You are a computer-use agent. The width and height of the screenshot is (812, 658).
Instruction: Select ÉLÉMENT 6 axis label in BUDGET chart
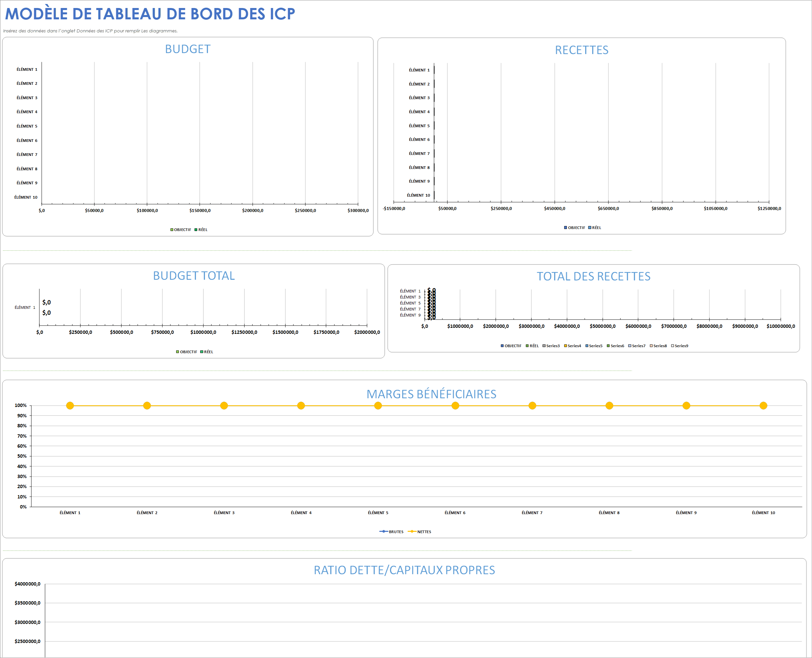(x=27, y=141)
